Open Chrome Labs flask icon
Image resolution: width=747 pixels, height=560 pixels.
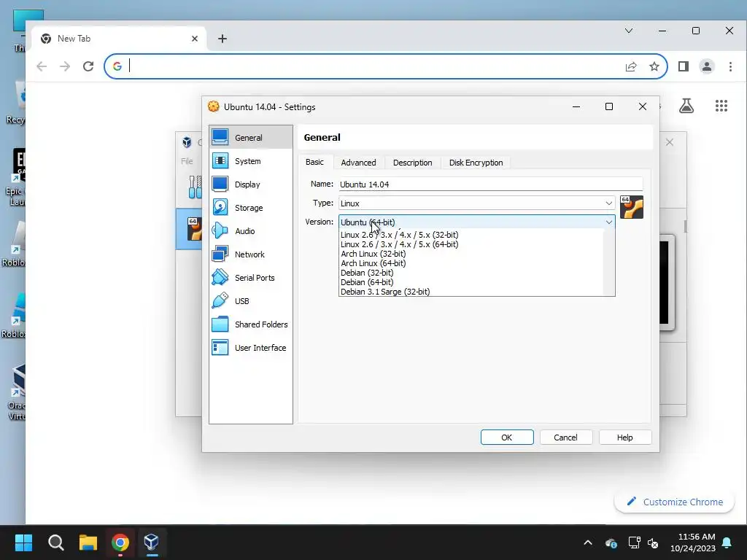click(686, 106)
